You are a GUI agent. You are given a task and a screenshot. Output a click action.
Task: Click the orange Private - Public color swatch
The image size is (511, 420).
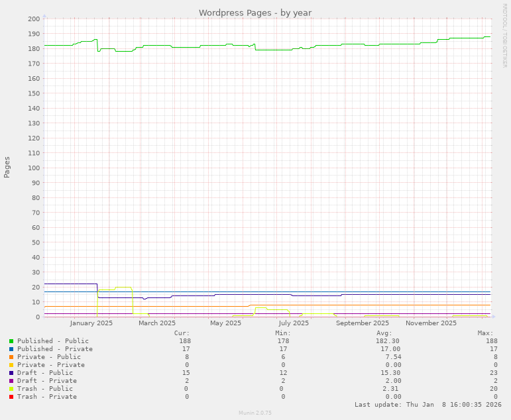(x=11, y=357)
